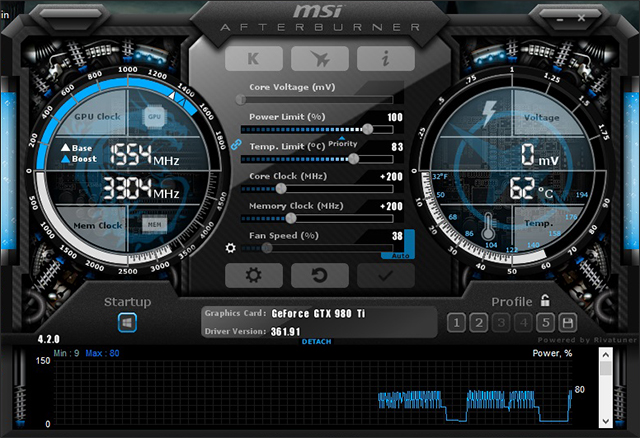Image resolution: width=640 pixels, height=438 pixels.
Task: Click the DETACH monitor link
Action: point(316,342)
